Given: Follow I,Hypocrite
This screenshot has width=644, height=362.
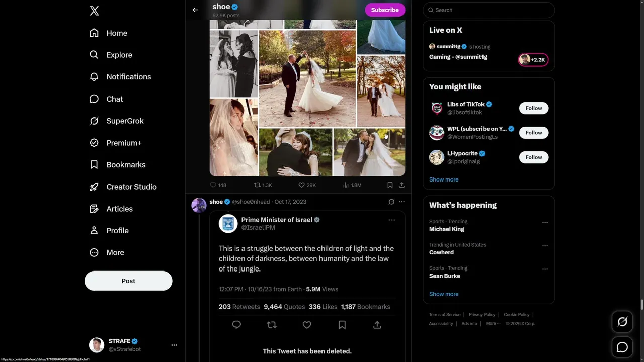Looking at the screenshot, I should point(534,157).
